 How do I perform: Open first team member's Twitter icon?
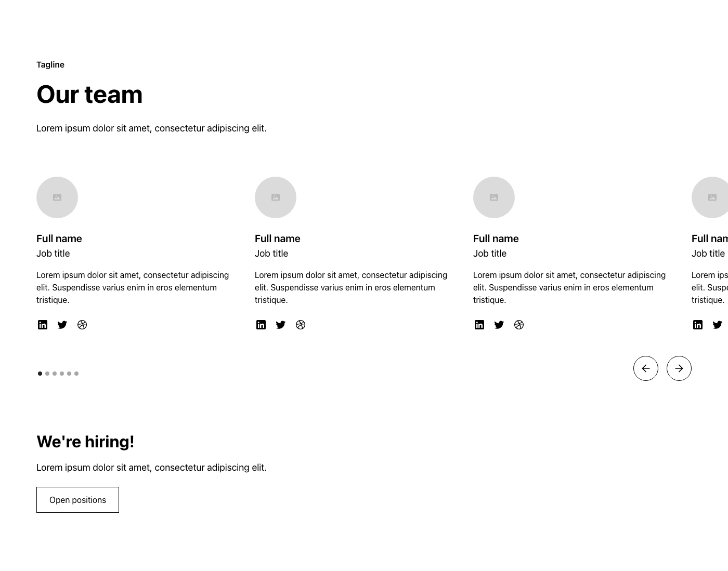pos(62,325)
